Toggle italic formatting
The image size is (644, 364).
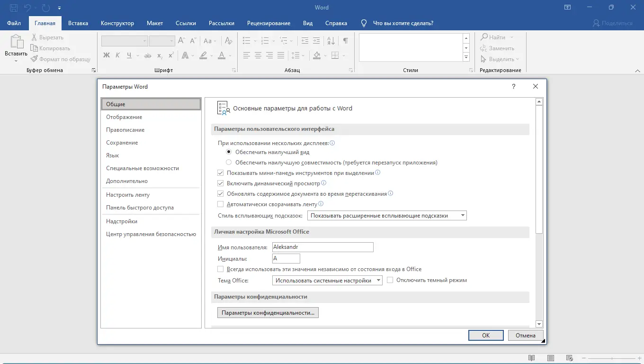[117, 55]
